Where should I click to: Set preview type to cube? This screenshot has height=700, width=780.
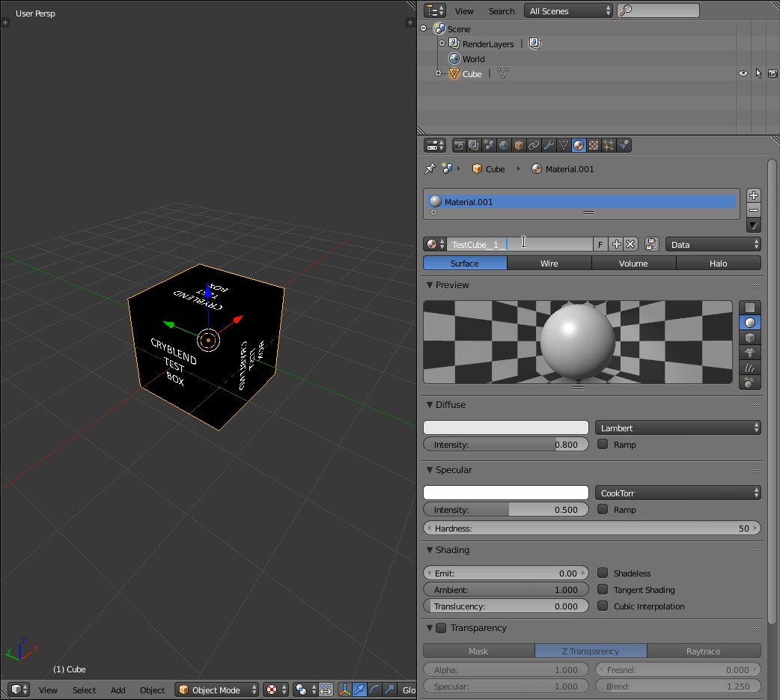point(749,338)
